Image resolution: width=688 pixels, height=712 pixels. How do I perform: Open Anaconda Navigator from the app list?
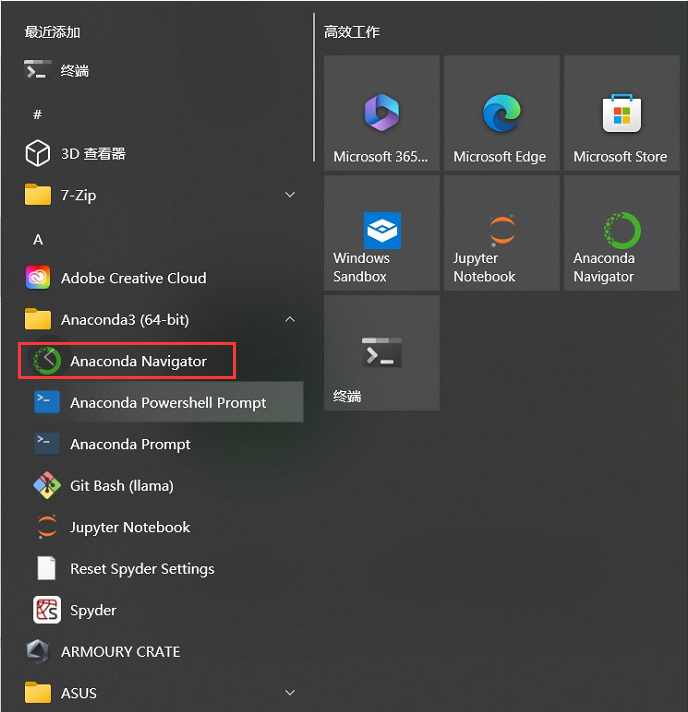coord(137,361)
